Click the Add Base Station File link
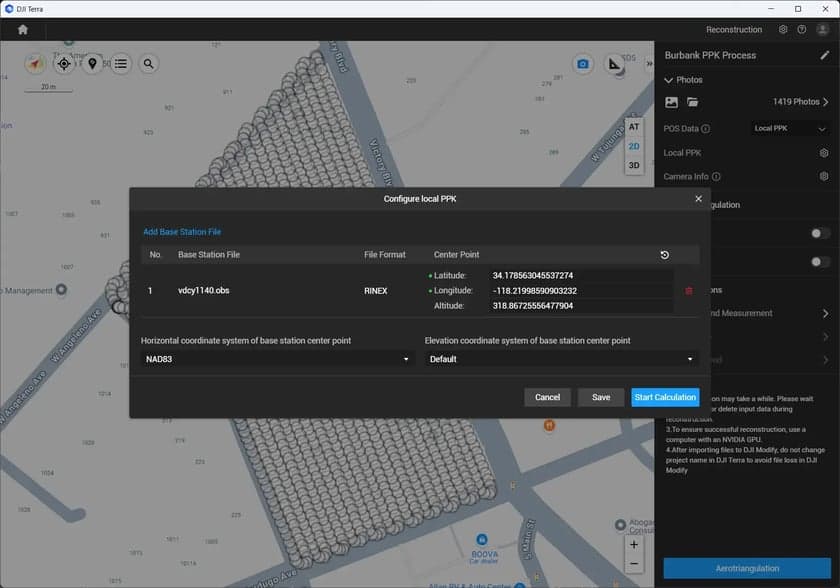This screenshot has width=840, height=588. click(182, 232)
